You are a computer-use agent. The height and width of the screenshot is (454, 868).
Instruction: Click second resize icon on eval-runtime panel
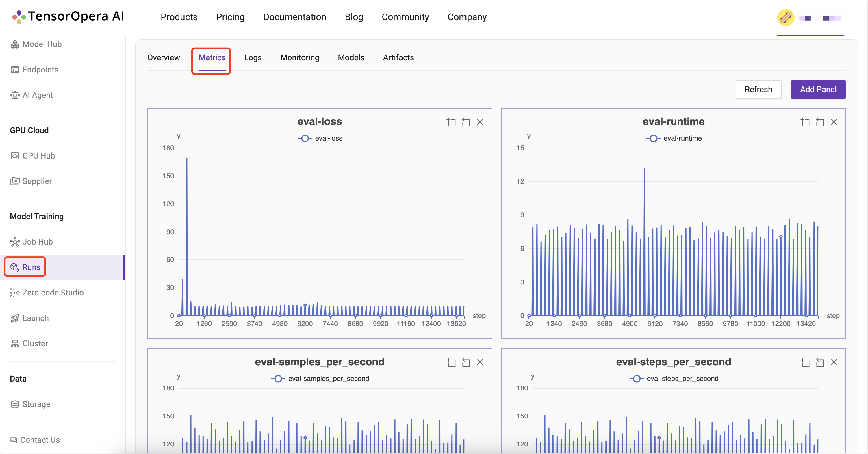coord(820,122)
